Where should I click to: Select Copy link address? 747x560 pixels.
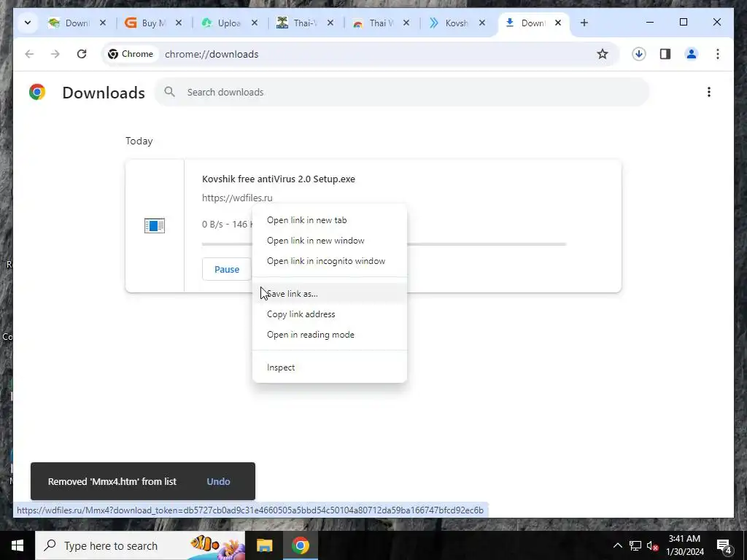[330, 314]
